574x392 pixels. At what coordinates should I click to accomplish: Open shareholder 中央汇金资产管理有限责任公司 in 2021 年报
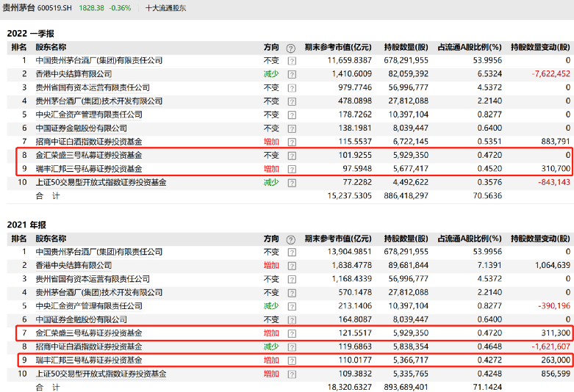click(x=89, y=305)
